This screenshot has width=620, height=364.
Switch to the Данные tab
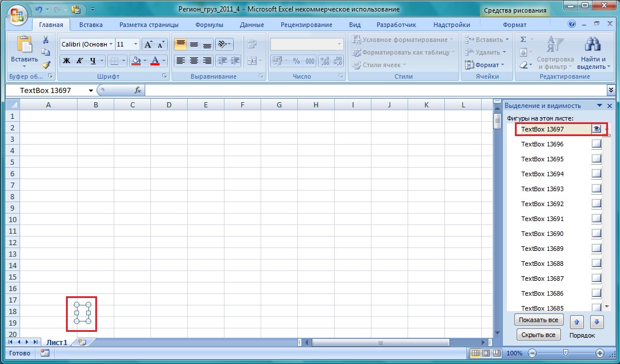252,25
